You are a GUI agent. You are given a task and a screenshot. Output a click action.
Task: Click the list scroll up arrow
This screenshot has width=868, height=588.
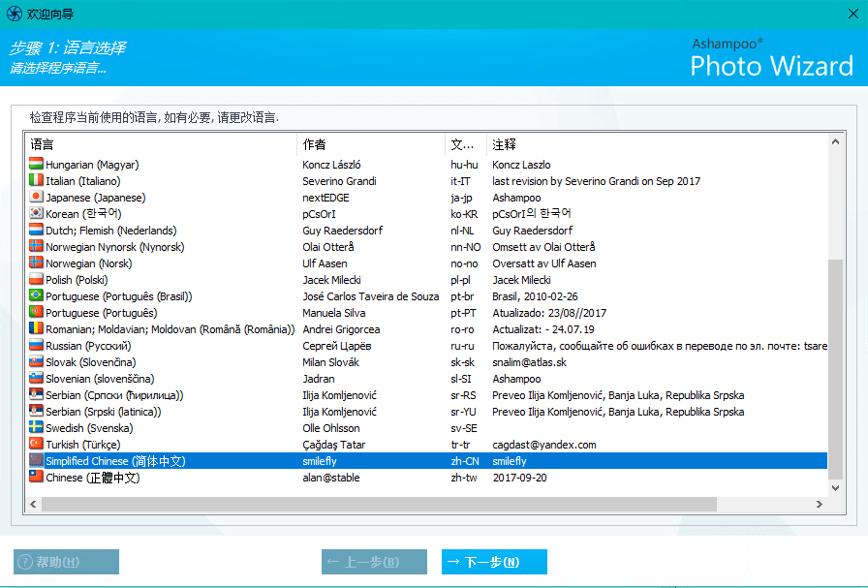pos(835,141)
